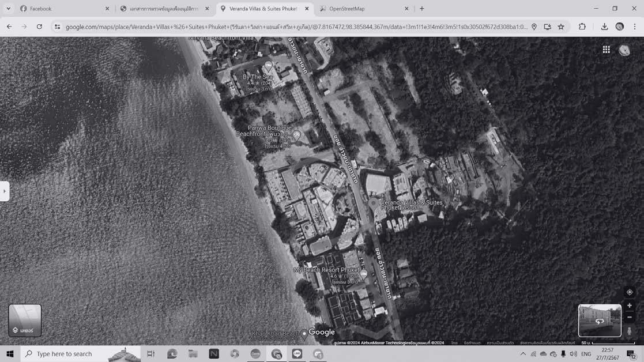Open Task View on the taskbar
644x362 pixels.
150,354
